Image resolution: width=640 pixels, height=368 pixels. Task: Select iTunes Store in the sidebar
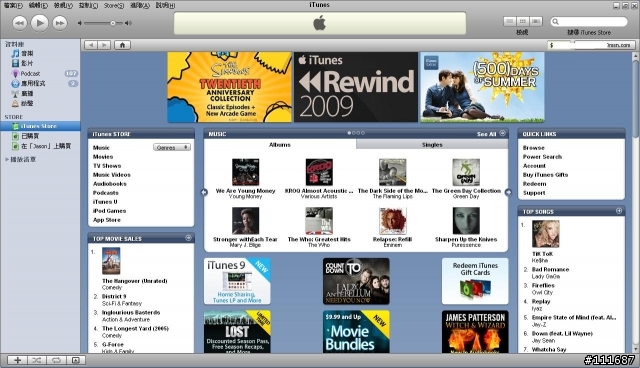(40, 126)
